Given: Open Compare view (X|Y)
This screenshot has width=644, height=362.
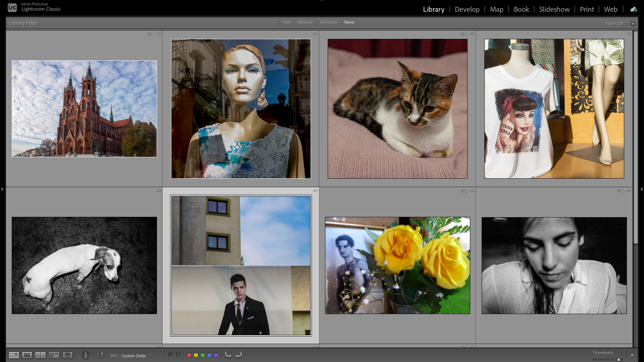Looking at the screenshot, I should pyautogui.click(x=40, y=355).
